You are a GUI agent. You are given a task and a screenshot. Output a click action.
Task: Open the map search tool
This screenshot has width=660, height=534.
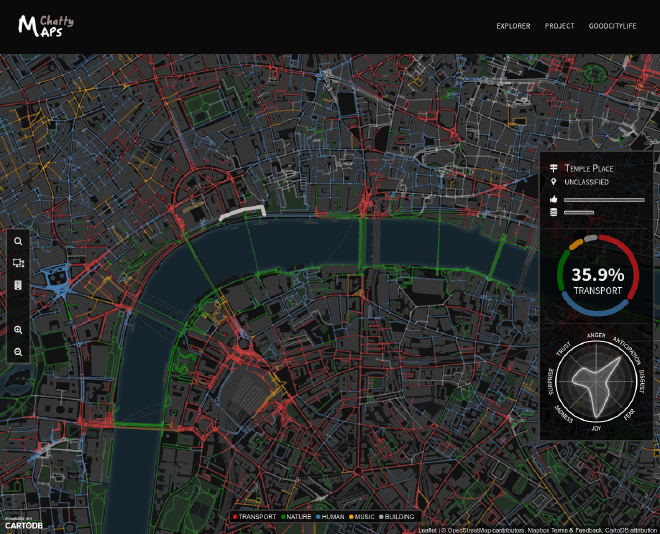tap(18, 241)
